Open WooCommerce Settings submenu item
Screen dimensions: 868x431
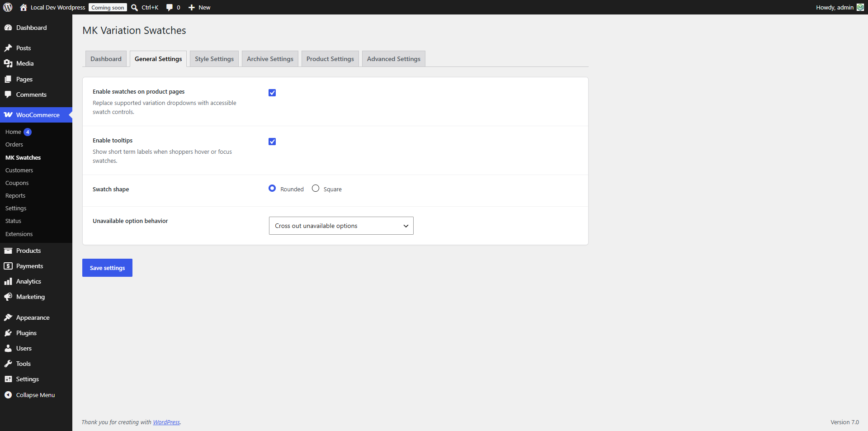pos(16,208)
